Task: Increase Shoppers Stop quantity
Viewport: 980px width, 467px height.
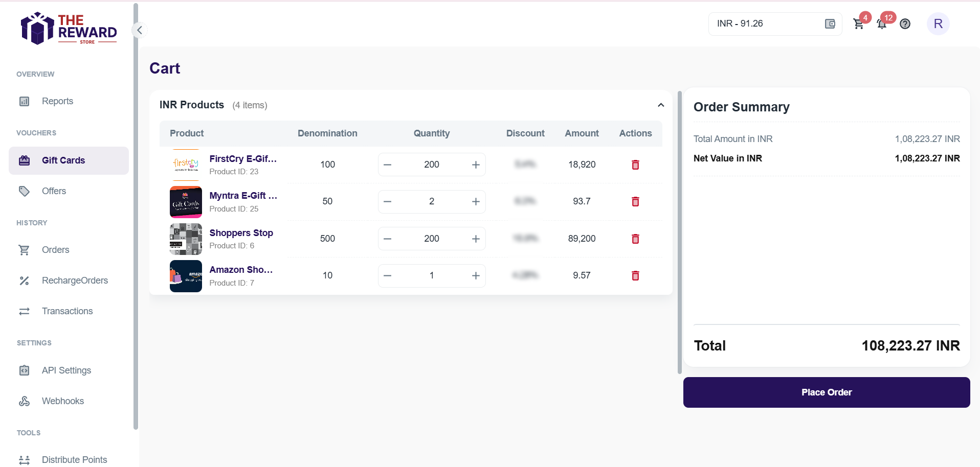Action: pyautogui.click(x=476, y=239)
